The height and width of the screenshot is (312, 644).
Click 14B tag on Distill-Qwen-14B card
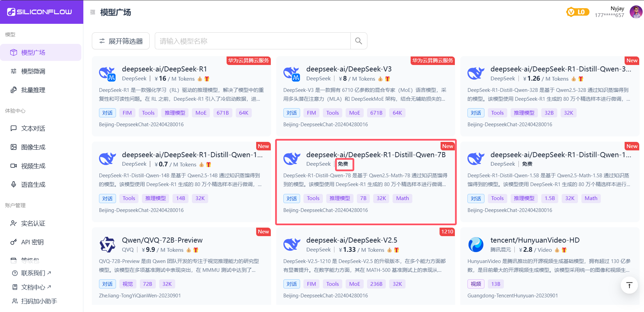(181, 198)
